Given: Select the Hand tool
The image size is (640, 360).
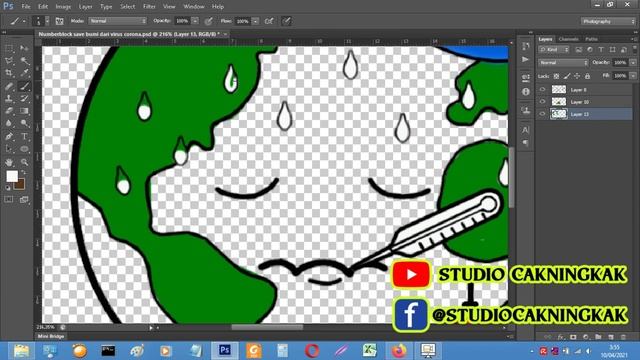Looking at the screenshot, I should click(x=9, y=162).
